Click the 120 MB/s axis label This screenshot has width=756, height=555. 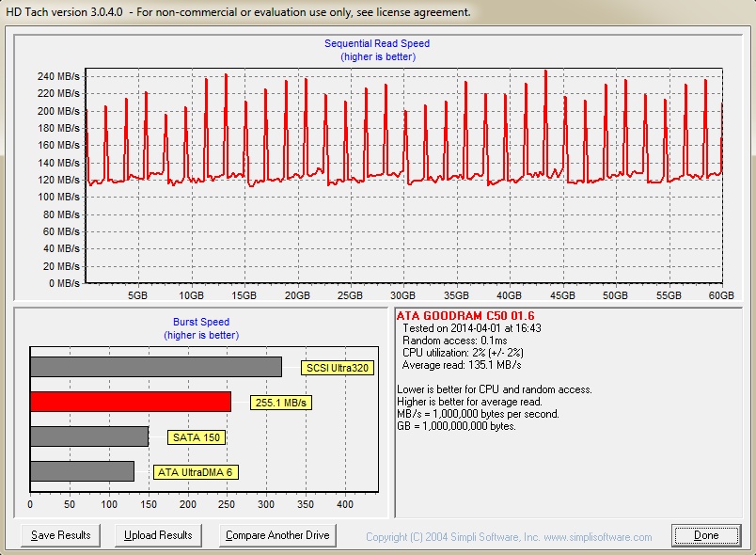tap(58, 180)
